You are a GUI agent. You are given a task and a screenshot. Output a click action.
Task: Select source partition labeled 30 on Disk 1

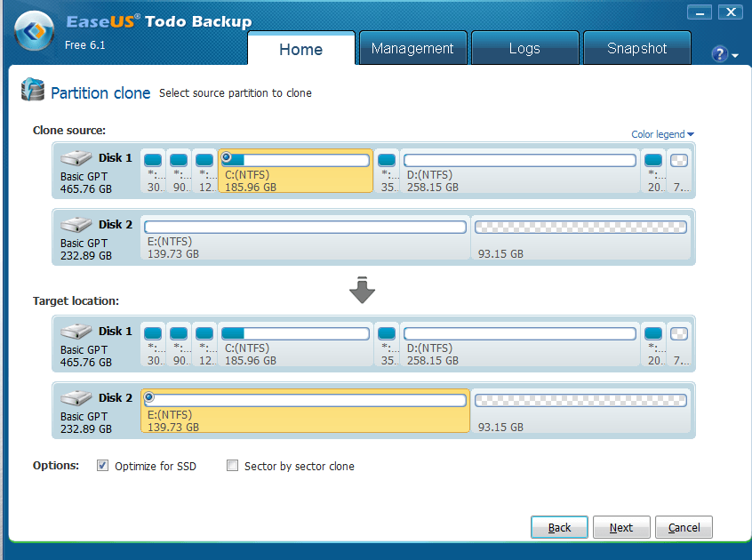point(154,172)
